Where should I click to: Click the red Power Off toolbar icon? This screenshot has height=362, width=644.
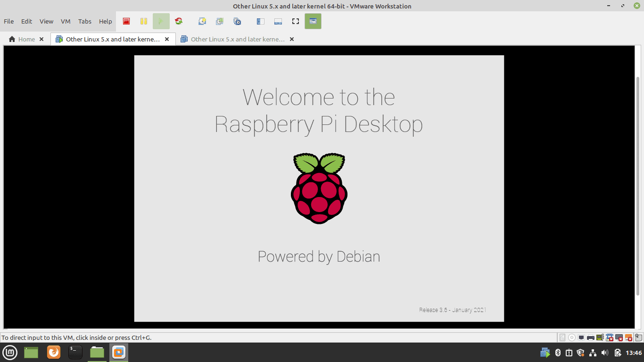pos(126,21)
